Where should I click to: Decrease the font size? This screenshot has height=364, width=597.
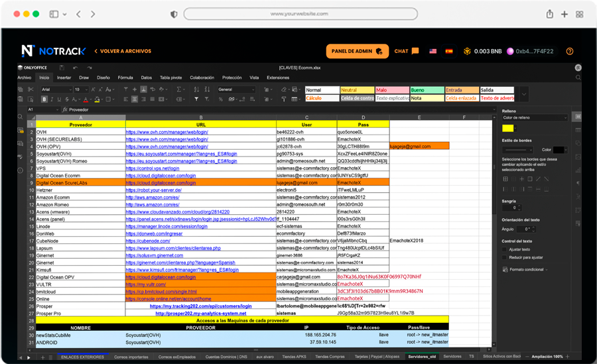[x=101, y=90]
